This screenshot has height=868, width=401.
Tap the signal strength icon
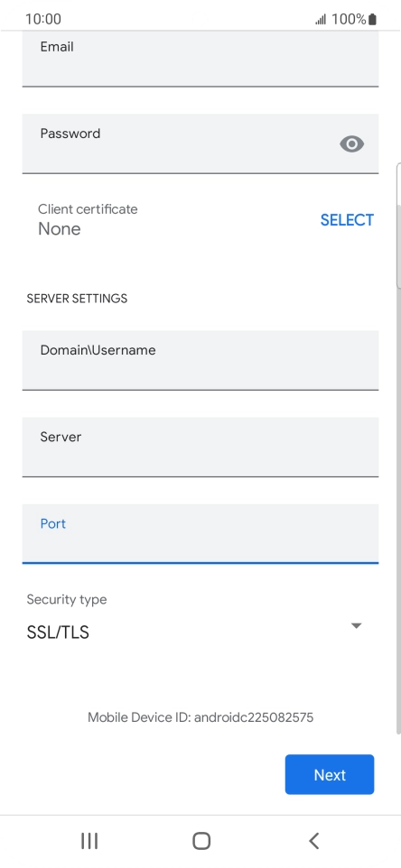[321, 20]
